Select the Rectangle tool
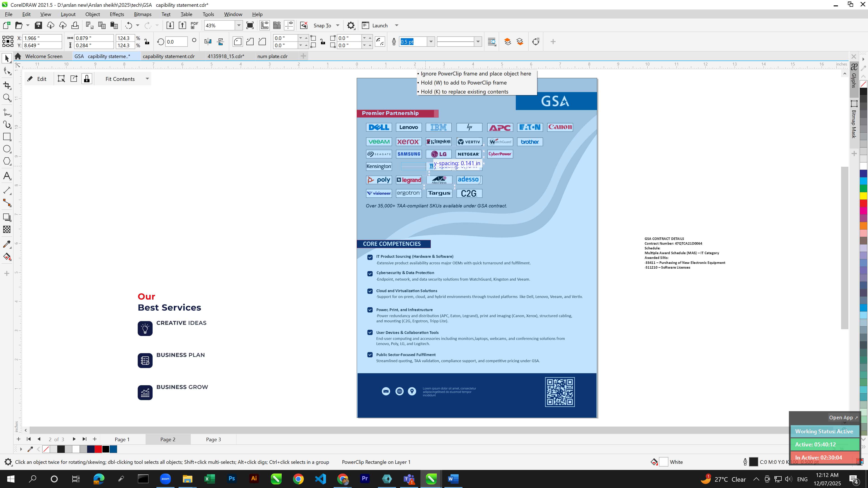This screenshot has width=868, height=488. (7, 137)
